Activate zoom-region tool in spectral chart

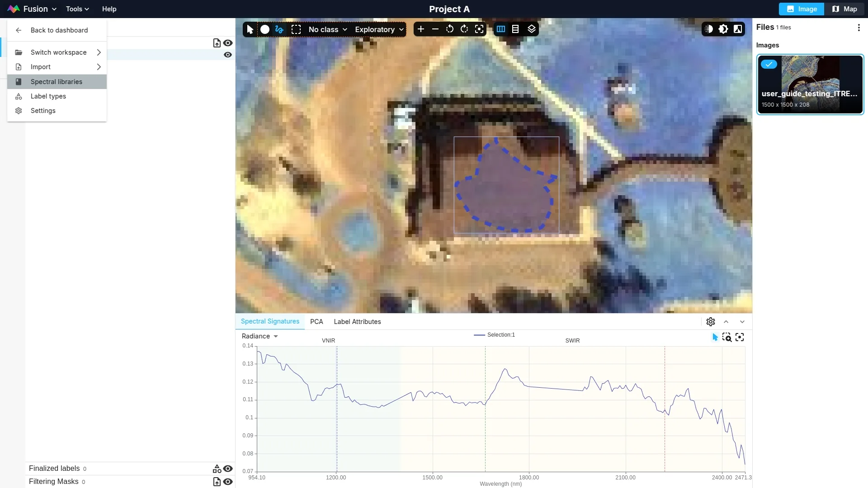(x=727, y=338)
